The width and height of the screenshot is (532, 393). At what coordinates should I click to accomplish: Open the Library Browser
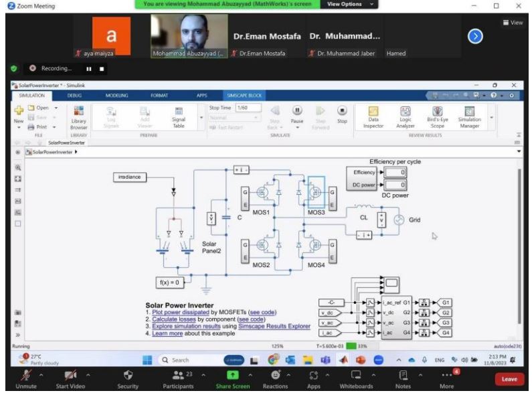click(x=78, y=118)
